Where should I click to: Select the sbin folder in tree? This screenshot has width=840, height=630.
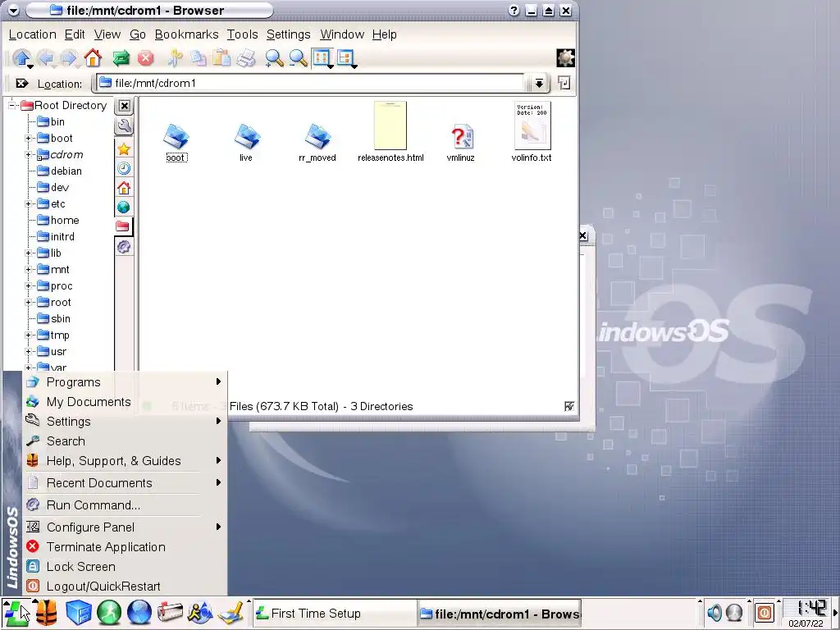pyautogui.click(x=53, y=319)
